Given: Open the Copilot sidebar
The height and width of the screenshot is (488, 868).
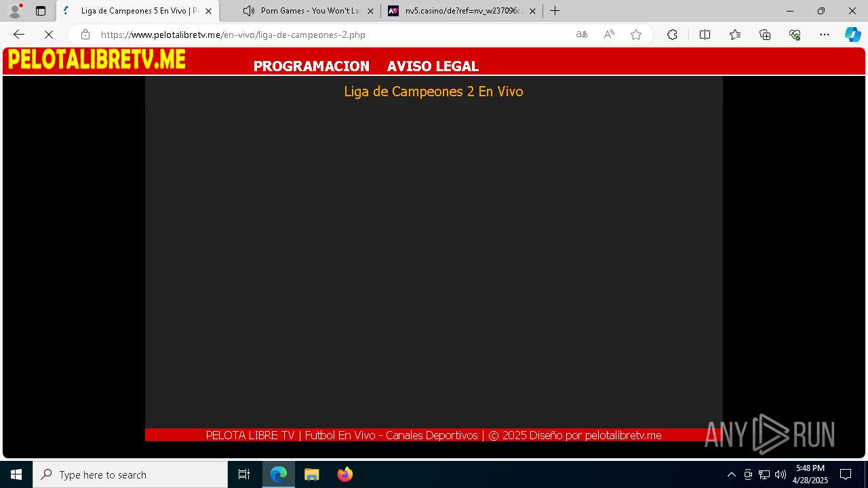Looking at the screenshot, I should click(x=852, y=35).
